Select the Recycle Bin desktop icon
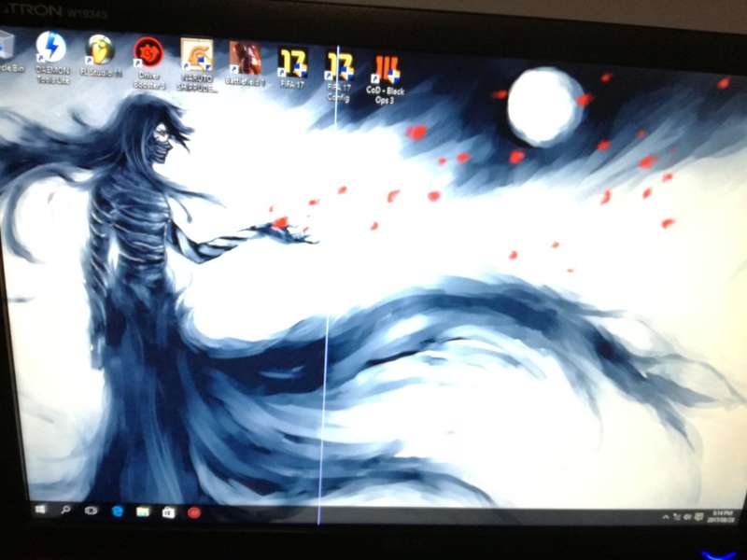Image resolution: width=747 pixels, height=560 pixels. pos(8,52)
